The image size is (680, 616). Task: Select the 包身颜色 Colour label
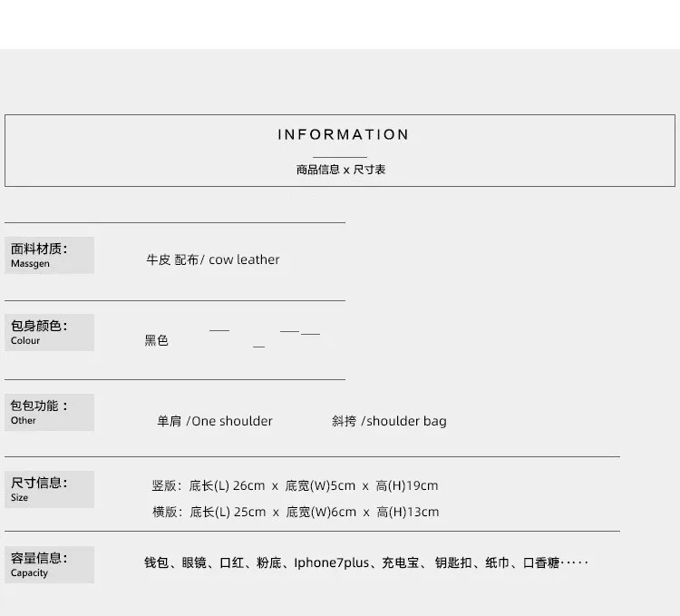point(50,332)
